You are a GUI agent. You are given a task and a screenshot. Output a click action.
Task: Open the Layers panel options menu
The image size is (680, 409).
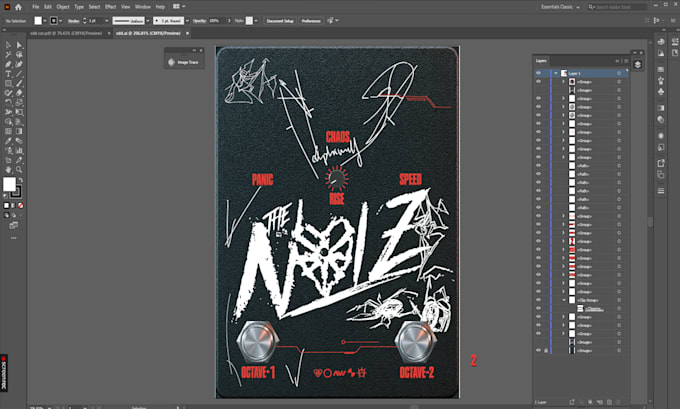point(626,61)
